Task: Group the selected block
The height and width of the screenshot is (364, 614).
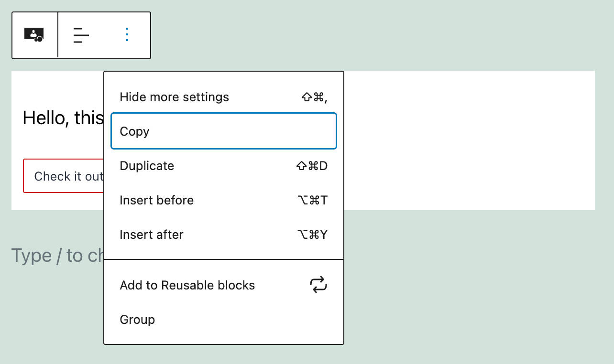Action: point(137,320)
